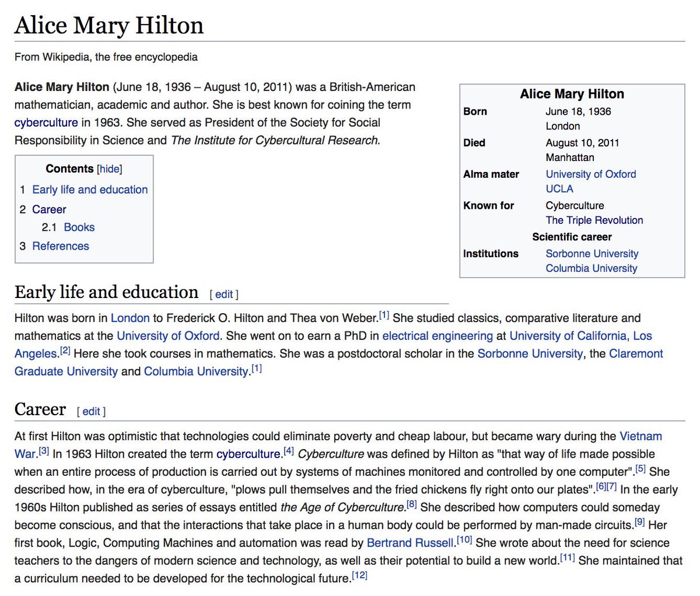The image size is (700, 596).
Task: Follow the Bertrand Russell link
Action: (x=409, y=542)
